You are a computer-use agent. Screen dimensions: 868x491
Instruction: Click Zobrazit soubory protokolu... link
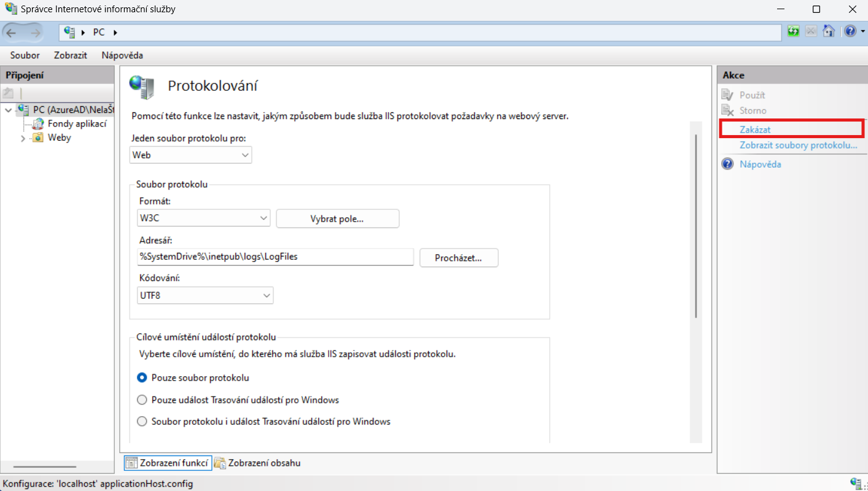point(798,145)
